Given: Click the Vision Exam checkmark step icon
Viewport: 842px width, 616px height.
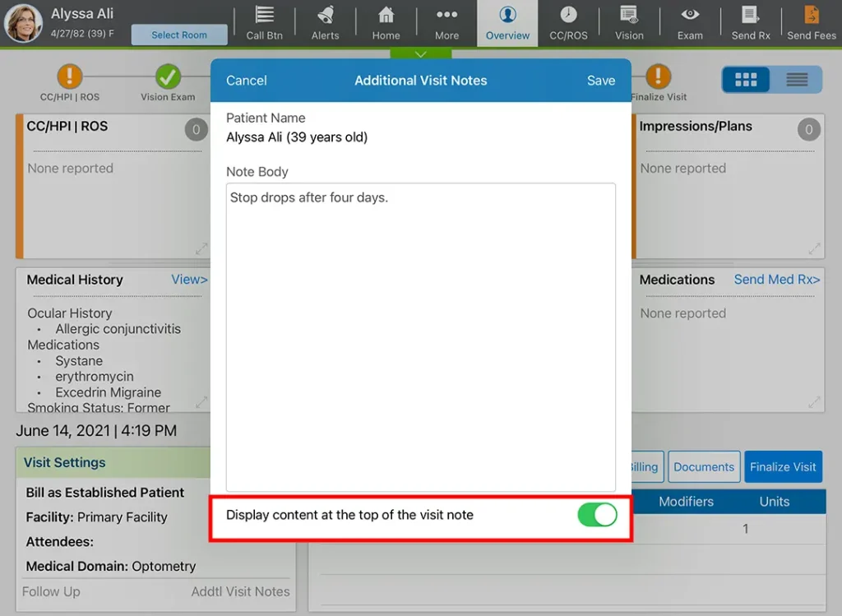Looking at the screenshot, I should pyautogui.click(x=168, y=76).
